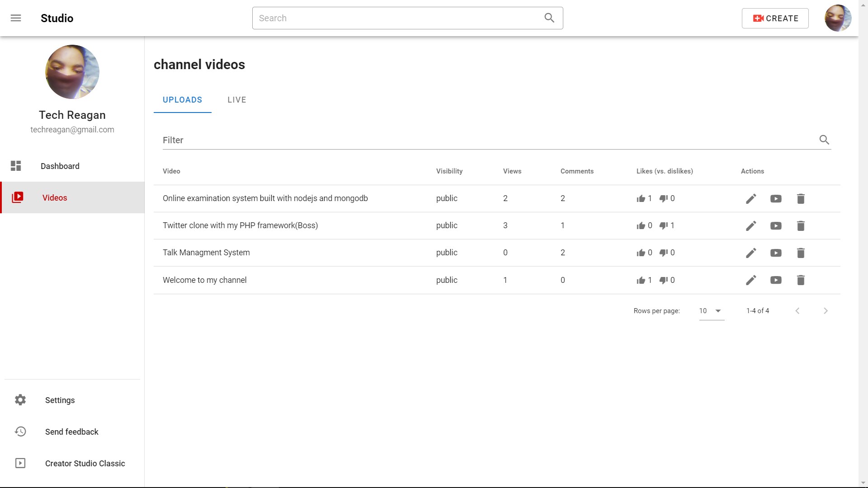868x488 pixels.
Task: Click the Filter input field
Action: click(488, 140)
